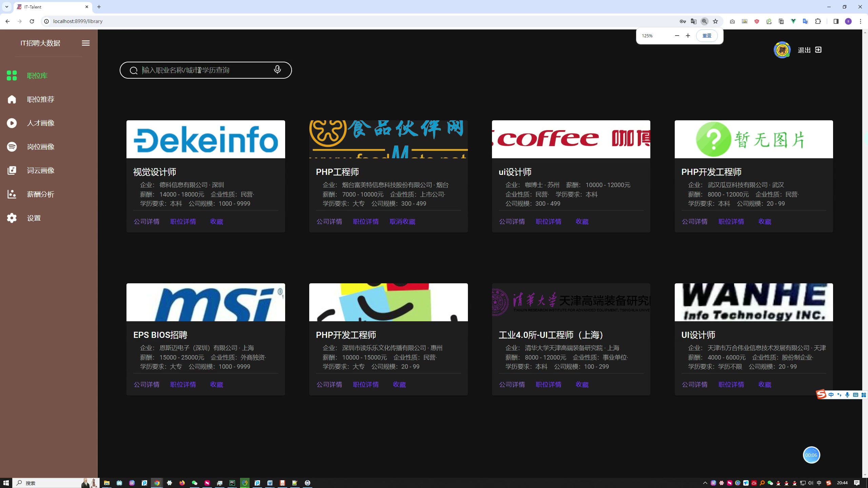Click the coffee 咖博士 logo thumbnail
Screen dimensions: 868x488
coord(571,139)
